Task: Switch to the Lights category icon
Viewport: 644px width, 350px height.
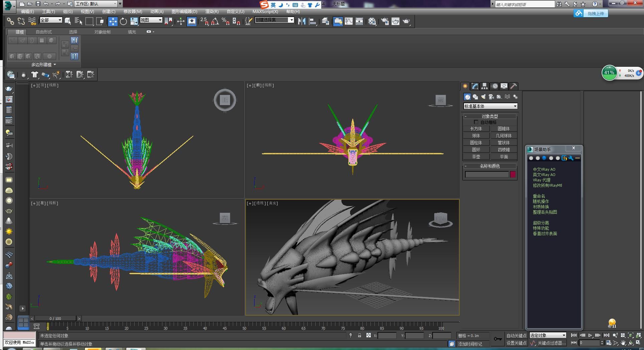Action: point(483,97)
